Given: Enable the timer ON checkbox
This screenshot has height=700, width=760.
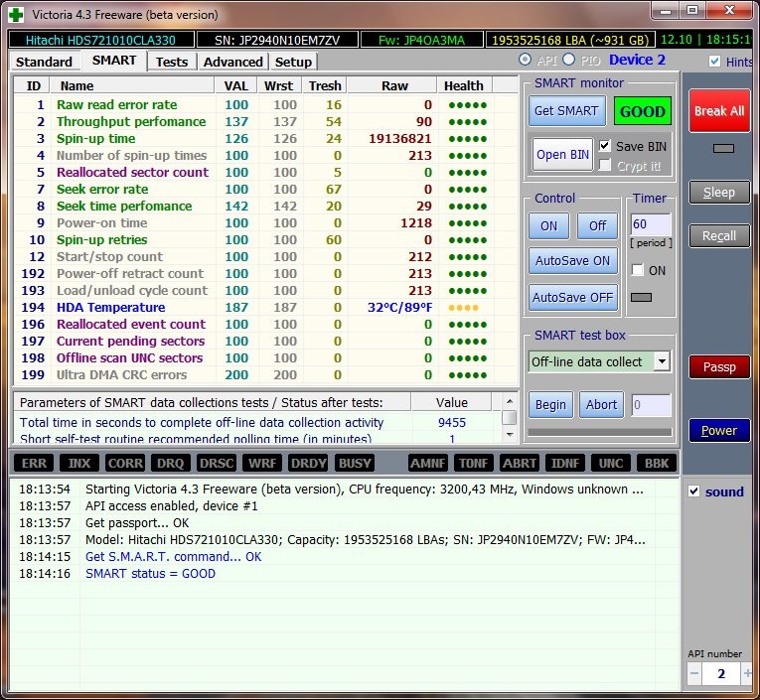Looking at the screenshot, I should (638, 270).
